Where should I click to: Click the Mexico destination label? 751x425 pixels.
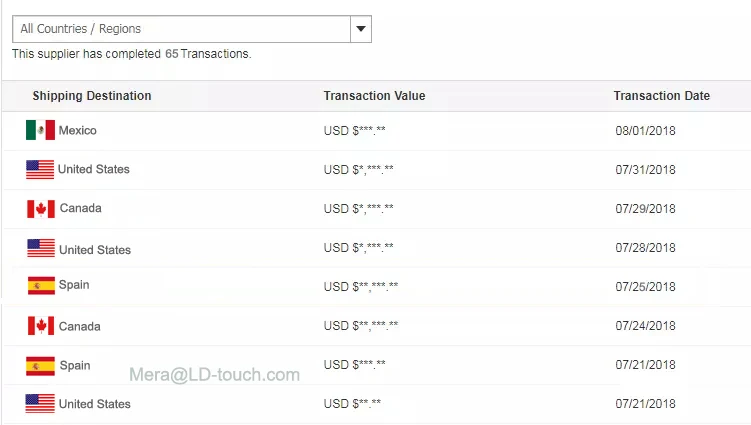78,130
